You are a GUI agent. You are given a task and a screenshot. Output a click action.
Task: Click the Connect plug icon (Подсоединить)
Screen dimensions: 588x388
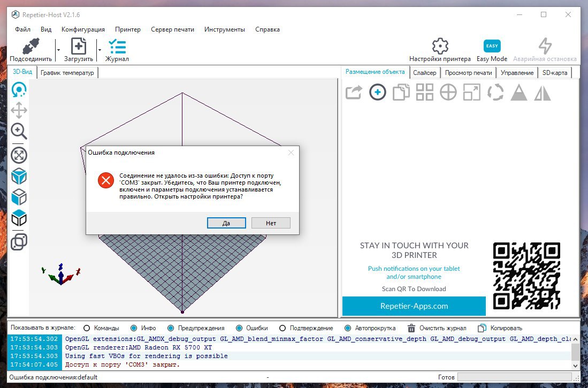[x=30, y=47]
